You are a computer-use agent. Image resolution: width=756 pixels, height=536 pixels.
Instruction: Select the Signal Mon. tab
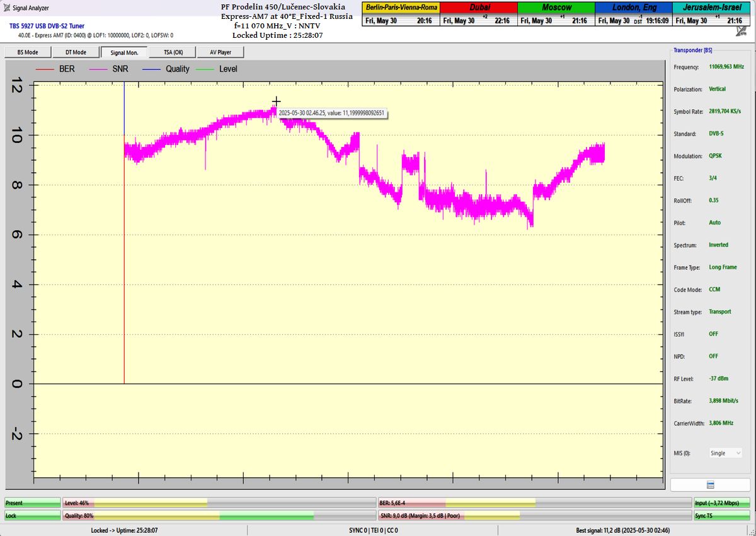tap(124, 52)
